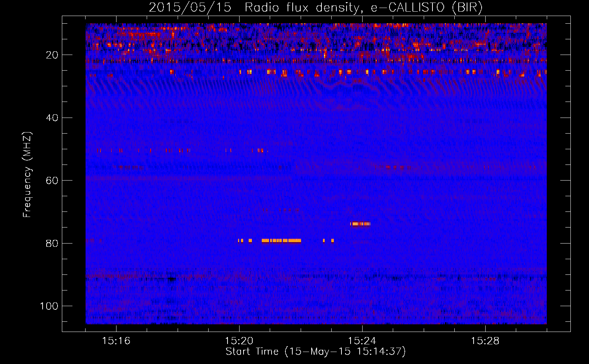Screen dimensions: 589x364
Task: Click the plot title '2015/05/15 Radio flux density, e-CALLISTO (BIR)'
Action: [316, 7]
